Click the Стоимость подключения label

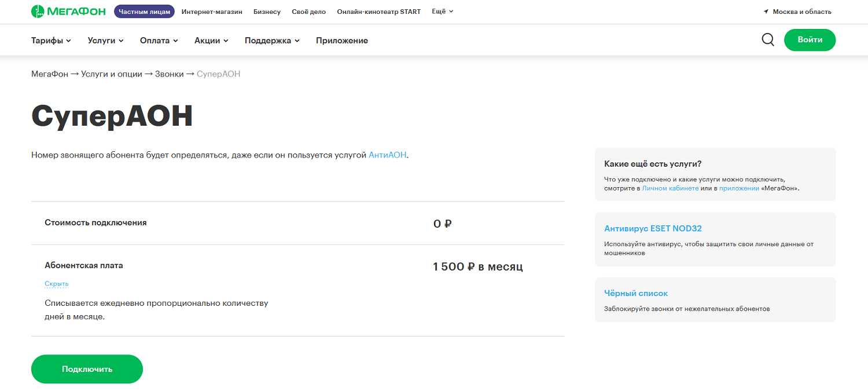click(x=95, y=222)
